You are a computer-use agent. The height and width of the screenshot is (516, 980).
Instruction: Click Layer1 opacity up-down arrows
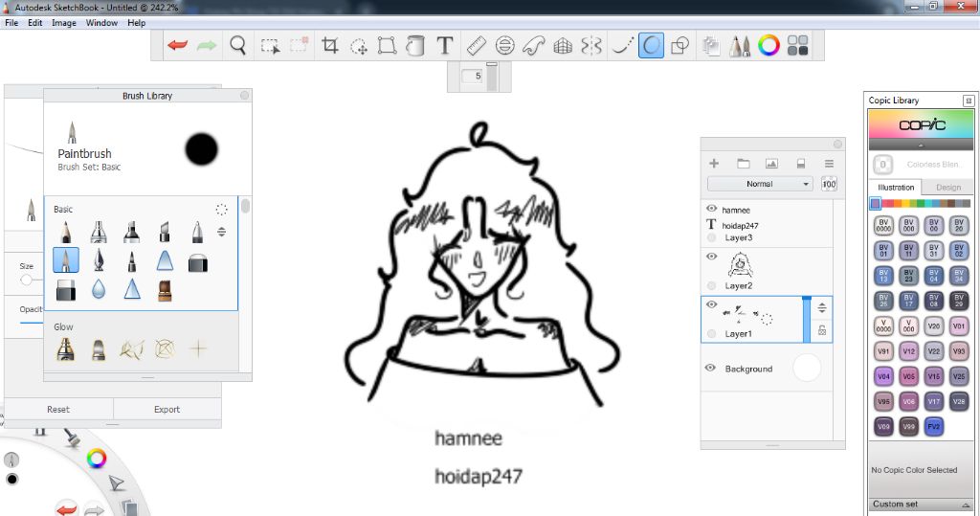(822, 307)
